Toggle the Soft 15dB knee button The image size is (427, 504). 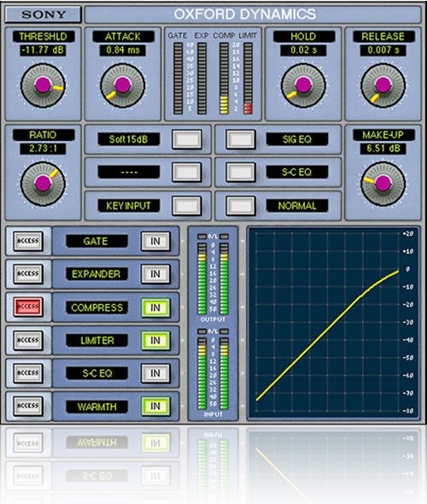click(x=187, y=139)
